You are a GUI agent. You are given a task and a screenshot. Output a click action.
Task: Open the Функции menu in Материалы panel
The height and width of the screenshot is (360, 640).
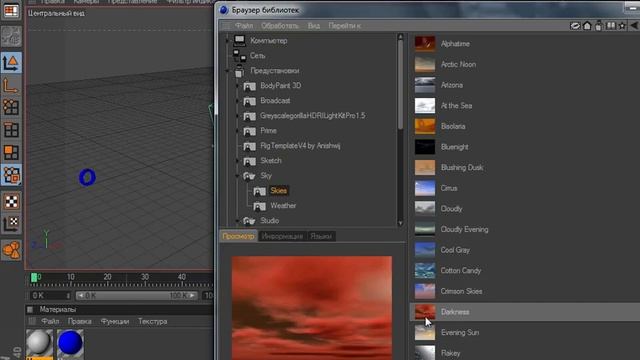pos(115,322)
